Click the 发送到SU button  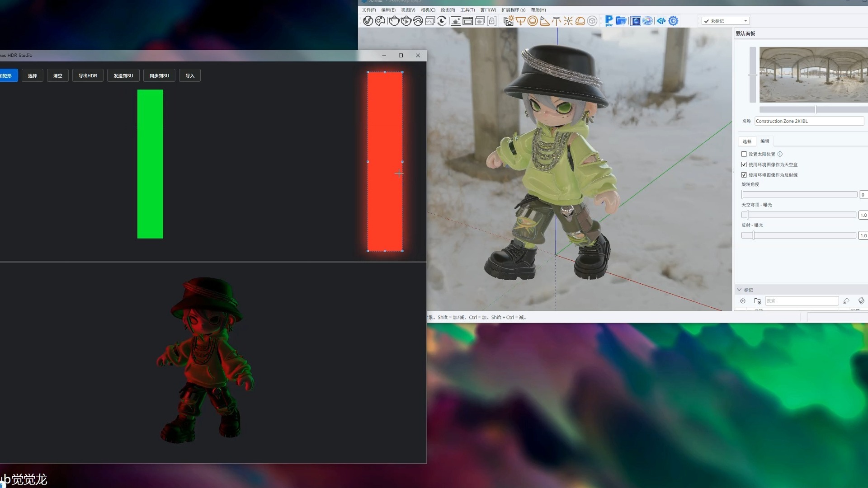click(123, 75)
